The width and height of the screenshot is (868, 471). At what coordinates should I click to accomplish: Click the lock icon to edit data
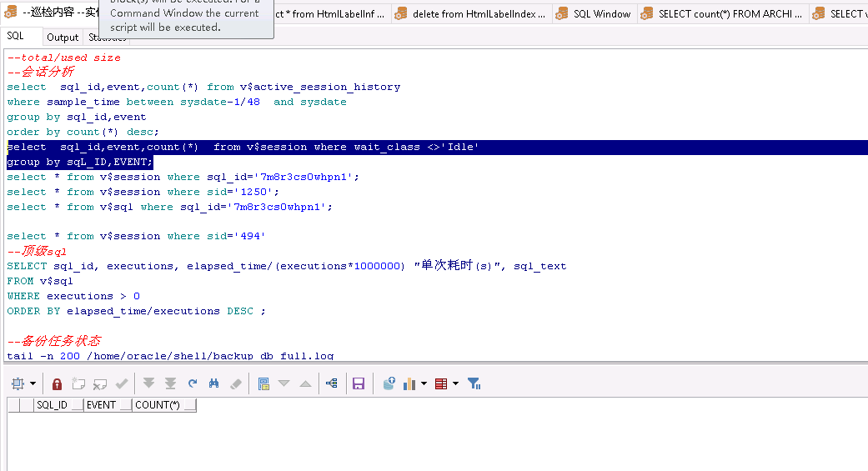point(57,384)
